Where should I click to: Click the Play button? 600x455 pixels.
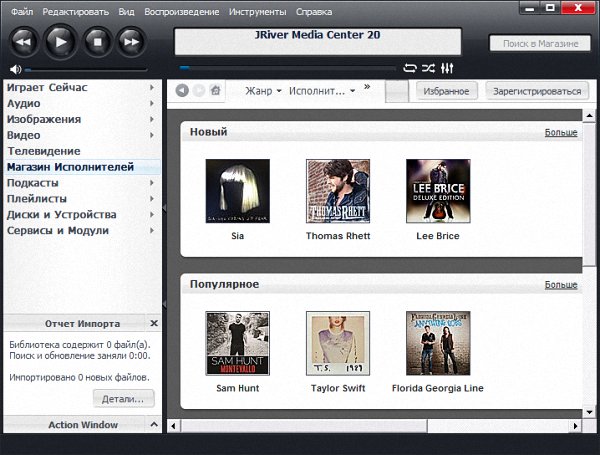pos(60,41)
